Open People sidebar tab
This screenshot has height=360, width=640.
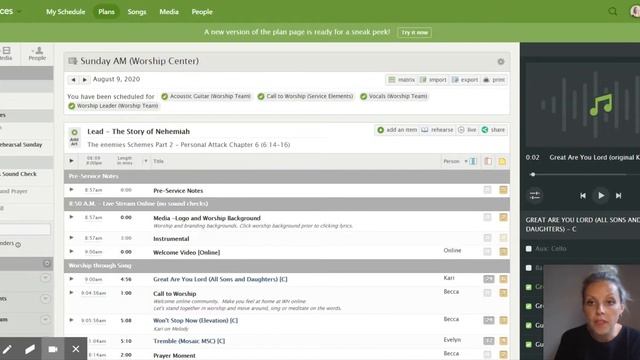click(37, 53)
